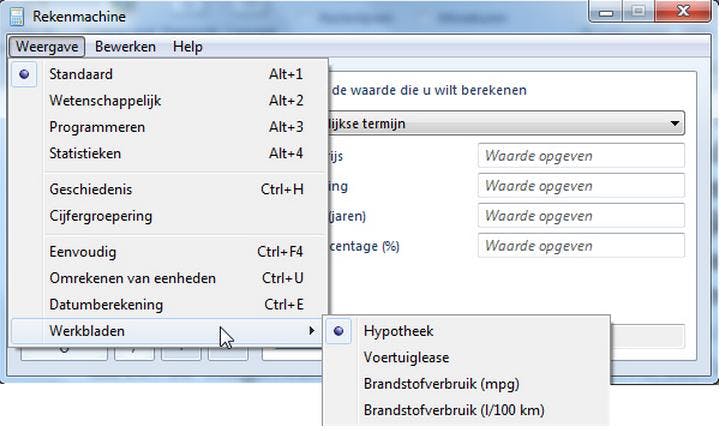Select the Hypotheek worksheet

[x=398, y=331]
